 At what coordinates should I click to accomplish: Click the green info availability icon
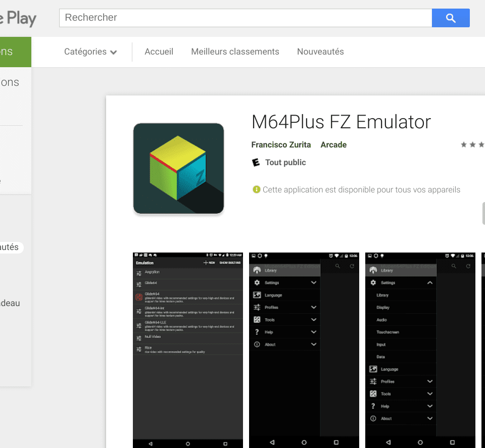[257, 189]
